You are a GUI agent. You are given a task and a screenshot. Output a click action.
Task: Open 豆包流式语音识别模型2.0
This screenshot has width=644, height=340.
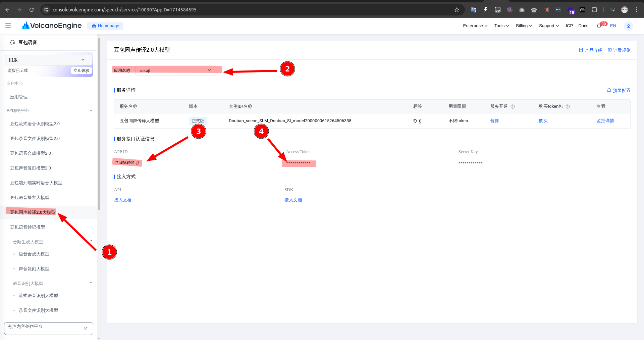(35, 124)
